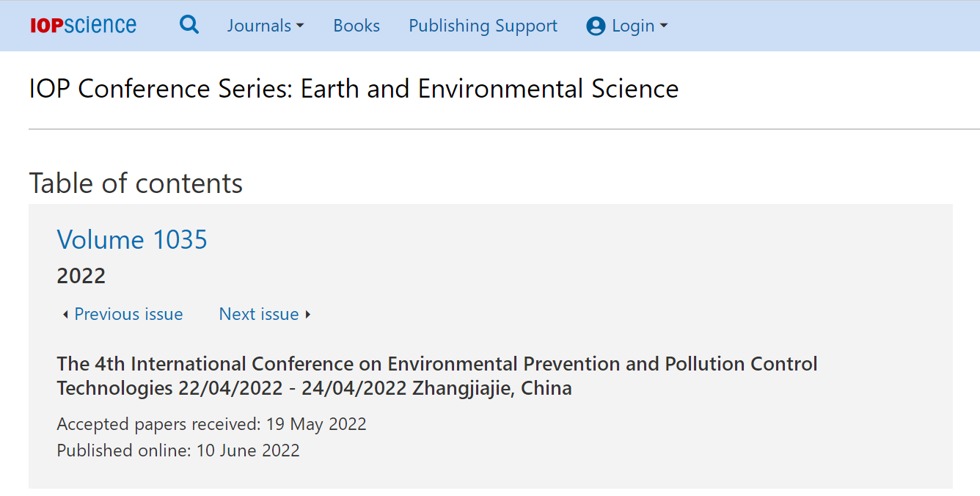Click the IOPscience logo
980x496 pixels.
click(83, 26)
